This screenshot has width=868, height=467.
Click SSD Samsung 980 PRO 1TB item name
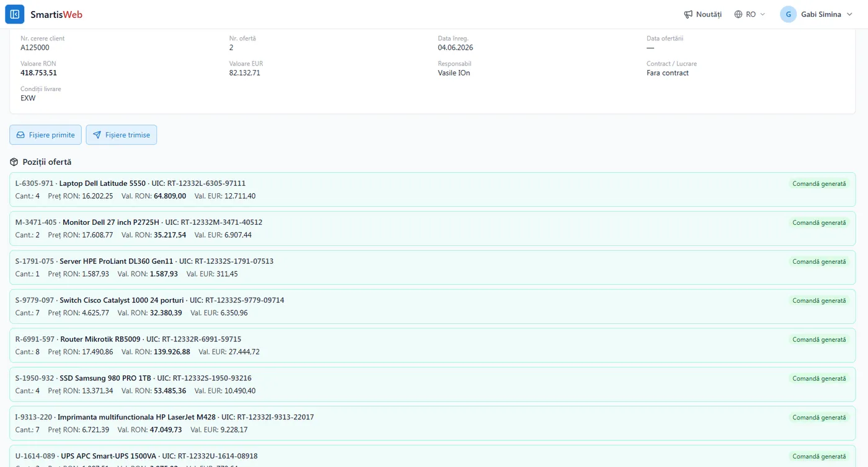(105, 378)
